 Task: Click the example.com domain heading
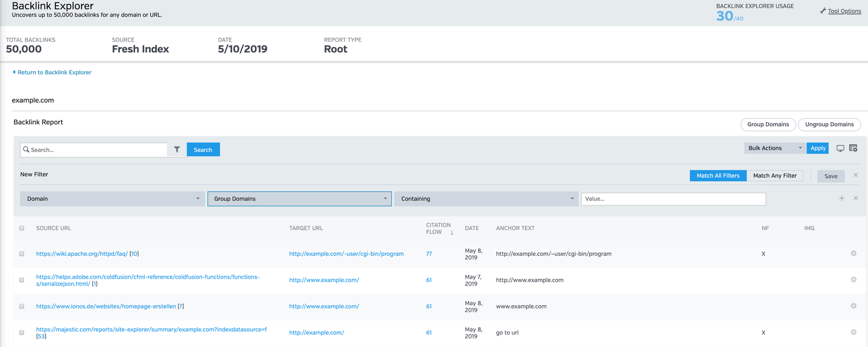[x=33, y=100]
